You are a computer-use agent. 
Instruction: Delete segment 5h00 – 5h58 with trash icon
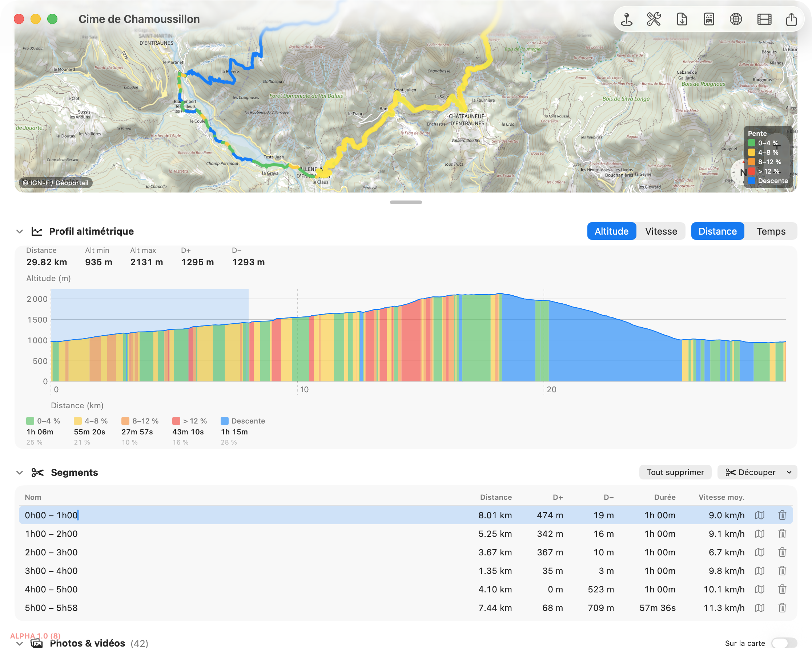point(782,608)
